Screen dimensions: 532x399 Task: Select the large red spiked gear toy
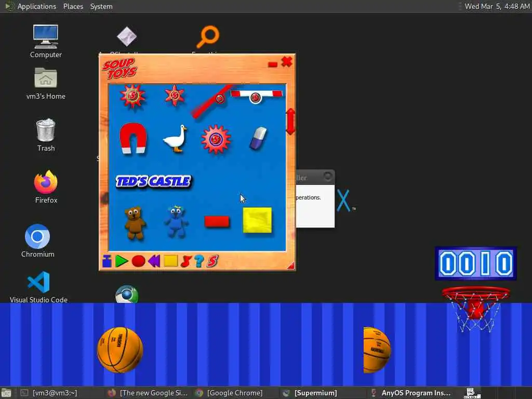click(x=216, y=139)
